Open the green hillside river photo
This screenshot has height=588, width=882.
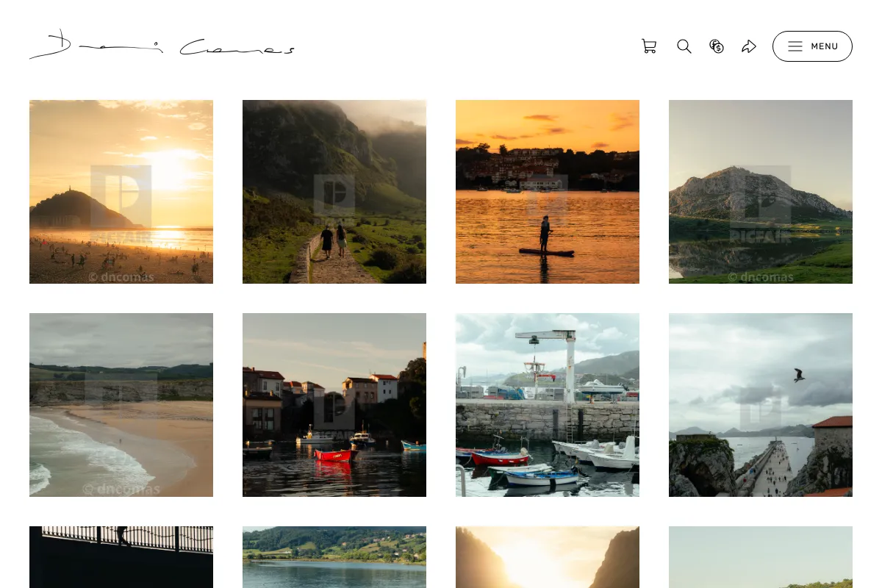[x=334, y=557]
